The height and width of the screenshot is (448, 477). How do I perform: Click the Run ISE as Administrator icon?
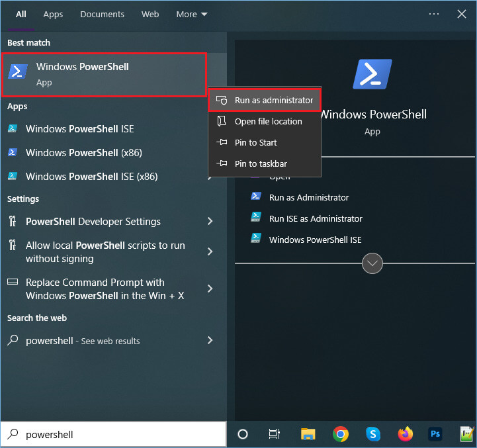coord(256,217)
